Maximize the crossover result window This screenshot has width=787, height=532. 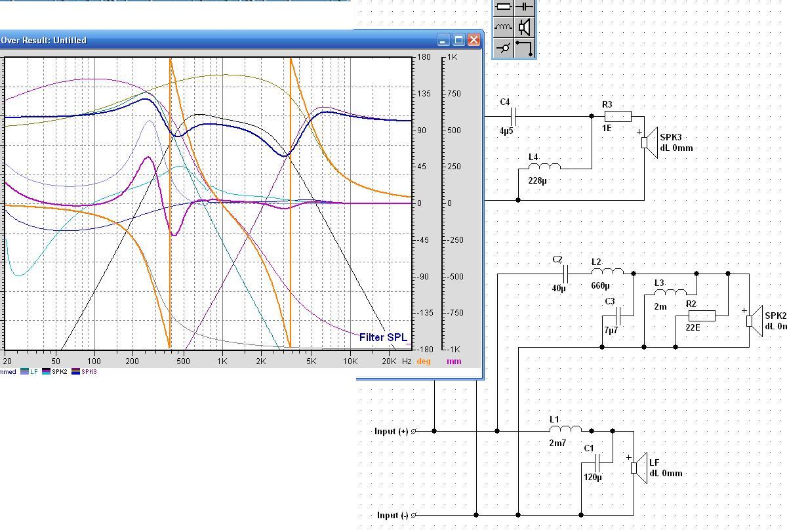coord(458,40)
